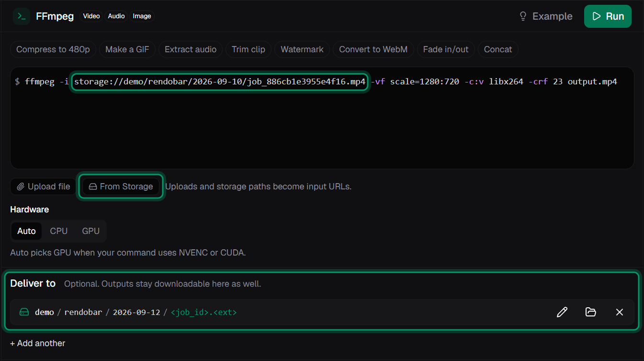The image size is (644, 361).
Task: Click the pencil edit icon for delivery path
Action: (562, 312)
